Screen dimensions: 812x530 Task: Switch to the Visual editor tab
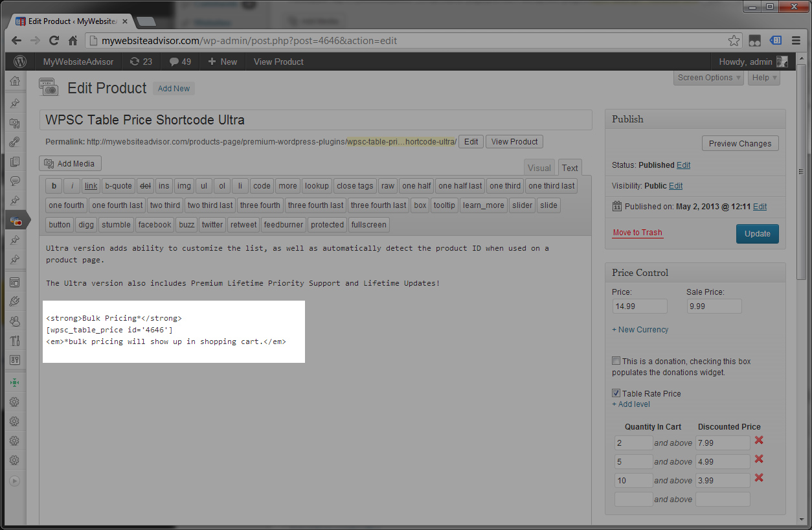pyautogui.click(x=539, y=168)
